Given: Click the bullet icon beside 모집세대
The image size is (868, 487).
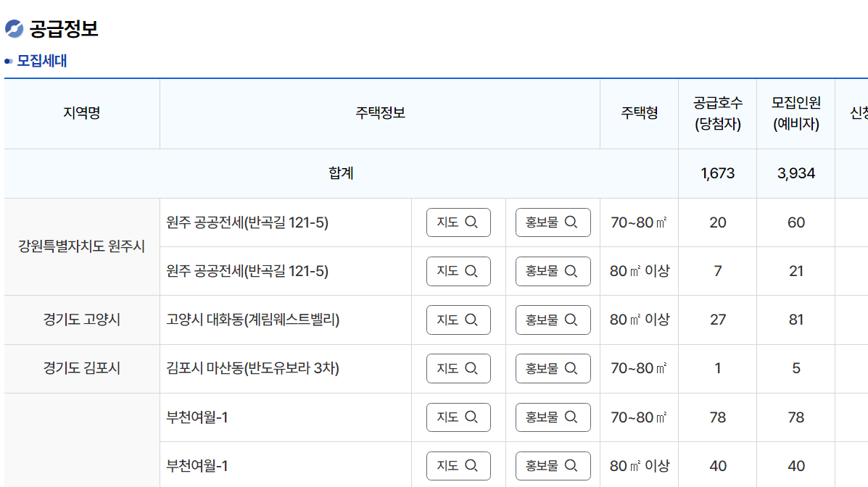Looking at the screenshot, I should (9, 62).
